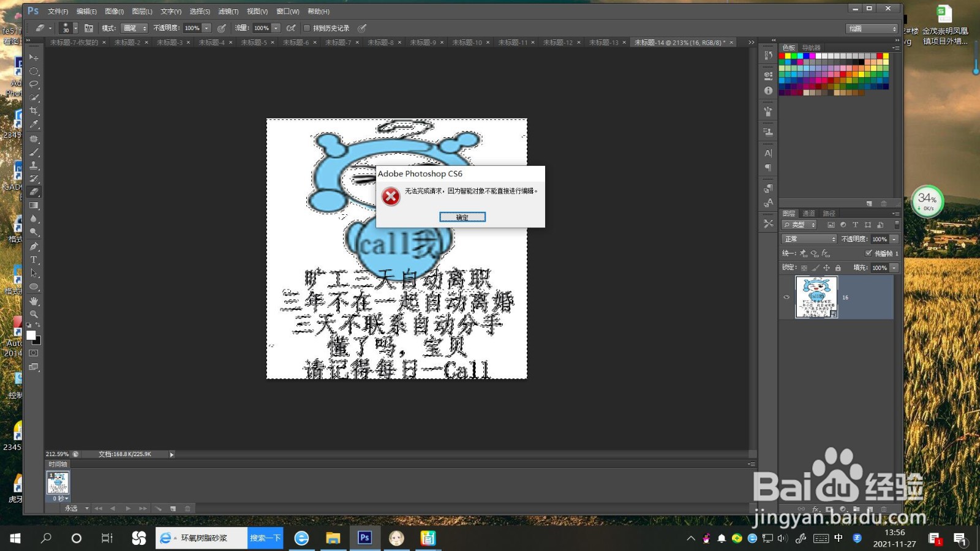The width and height of the screenshot is (980, 551).
Task: Select timeline frame 1 thumbnail
Action: (58, 483)
